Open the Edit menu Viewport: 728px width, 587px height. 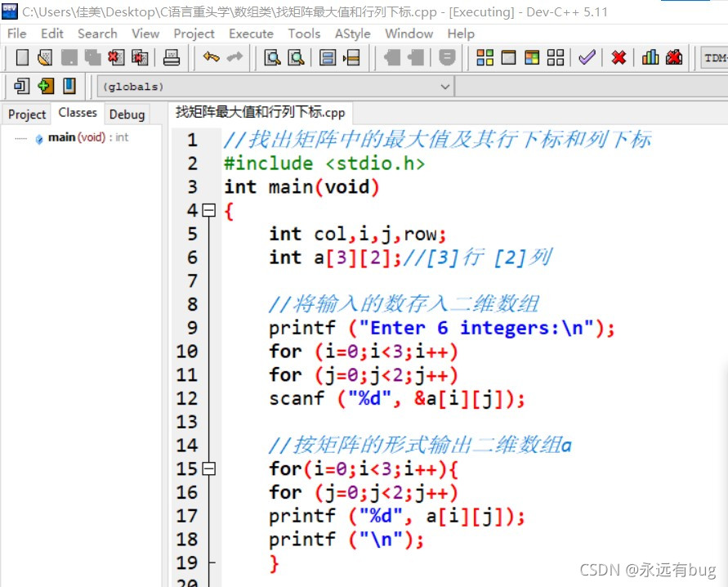[52, 34]
